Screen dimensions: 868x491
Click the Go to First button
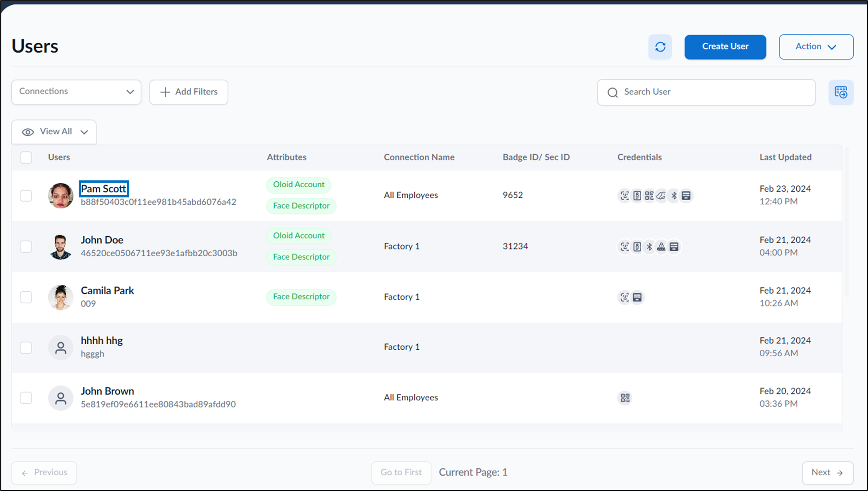(401, 473)
